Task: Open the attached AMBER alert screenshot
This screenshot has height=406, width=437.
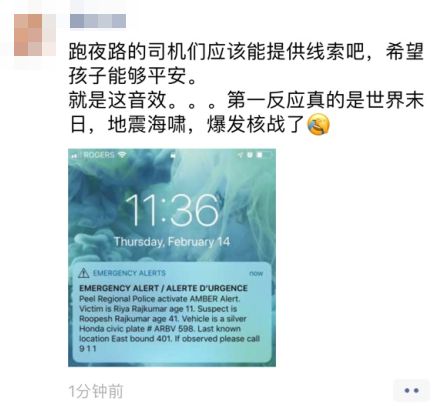Action: pos(172,258)
